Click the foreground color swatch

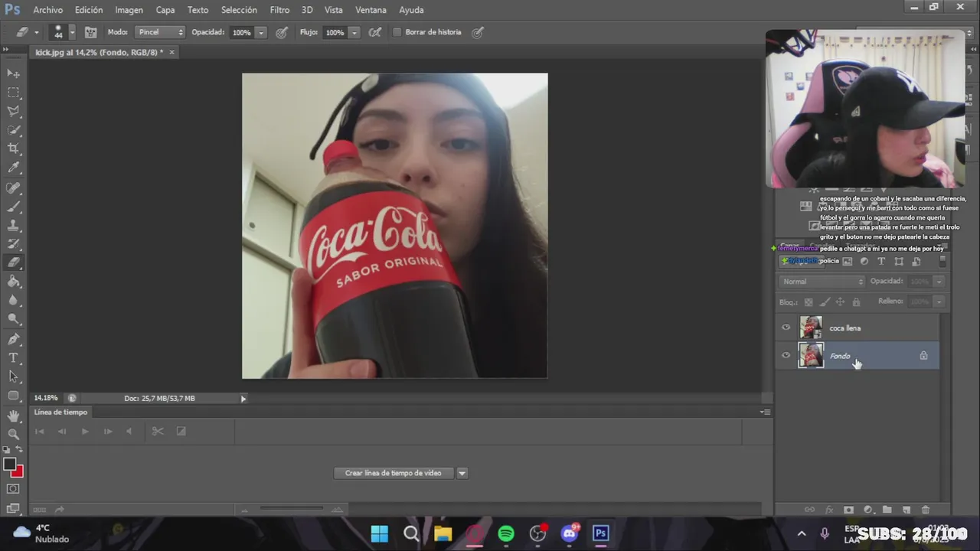point(10,465)
